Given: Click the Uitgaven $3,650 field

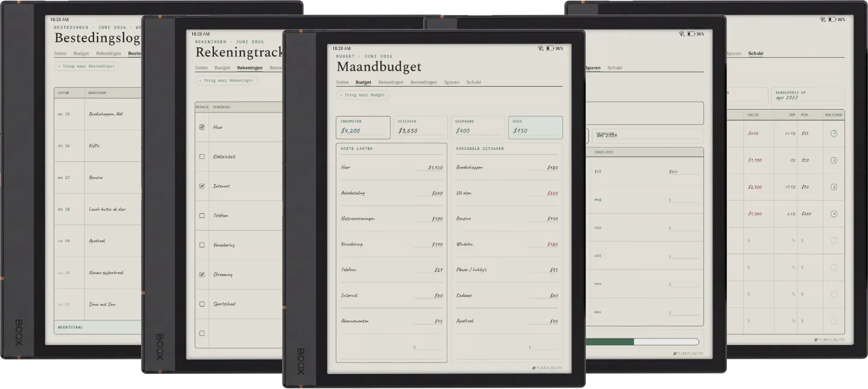Looking at the screenshot, I should (421, 127).
